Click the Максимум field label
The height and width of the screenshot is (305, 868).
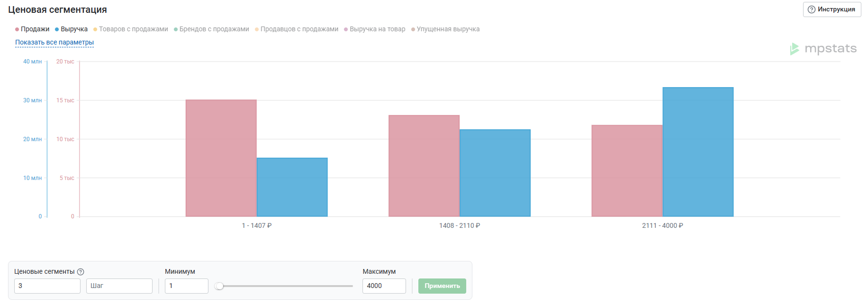tap(379, 272)
